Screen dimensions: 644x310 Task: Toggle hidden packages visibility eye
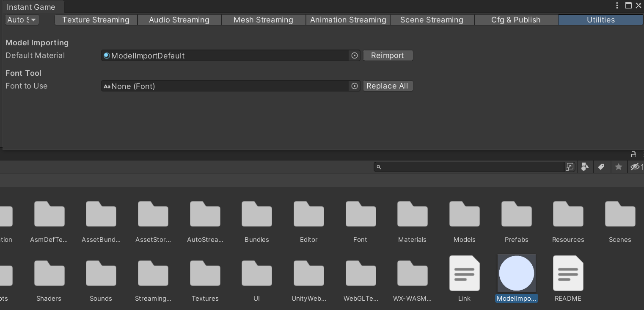(635, 167)
